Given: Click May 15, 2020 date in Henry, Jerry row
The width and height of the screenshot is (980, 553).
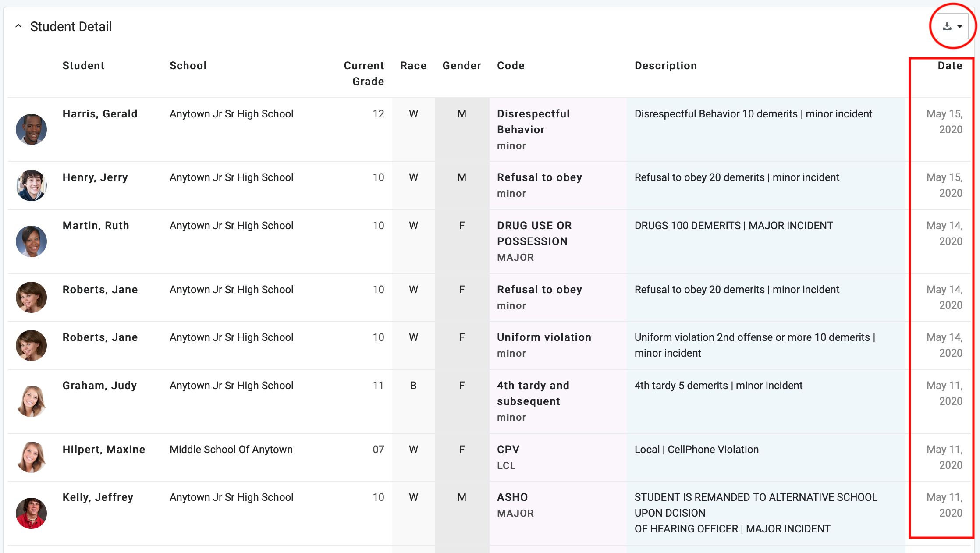Looking at the screenshot, I should click(x=944, y=185).
